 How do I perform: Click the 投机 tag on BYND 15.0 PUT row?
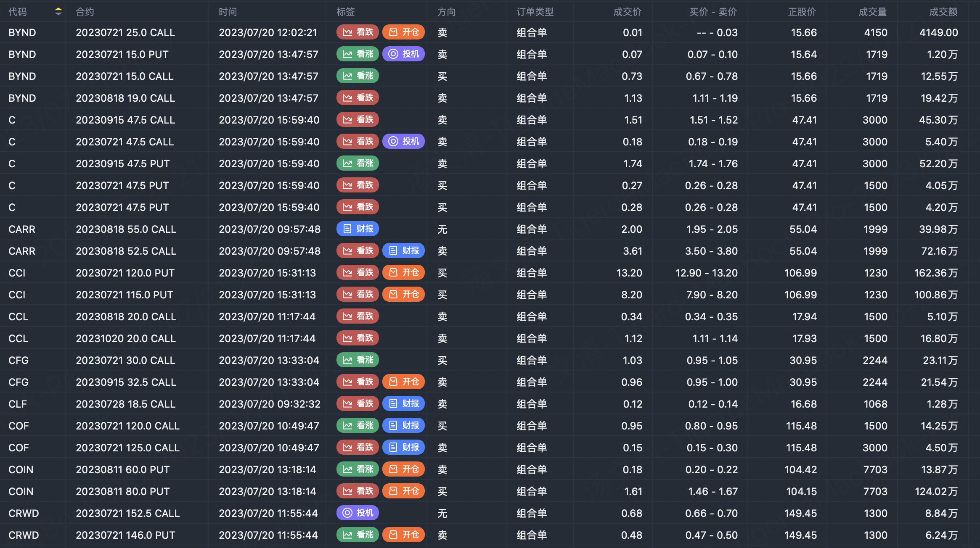[x=404, y=54]
